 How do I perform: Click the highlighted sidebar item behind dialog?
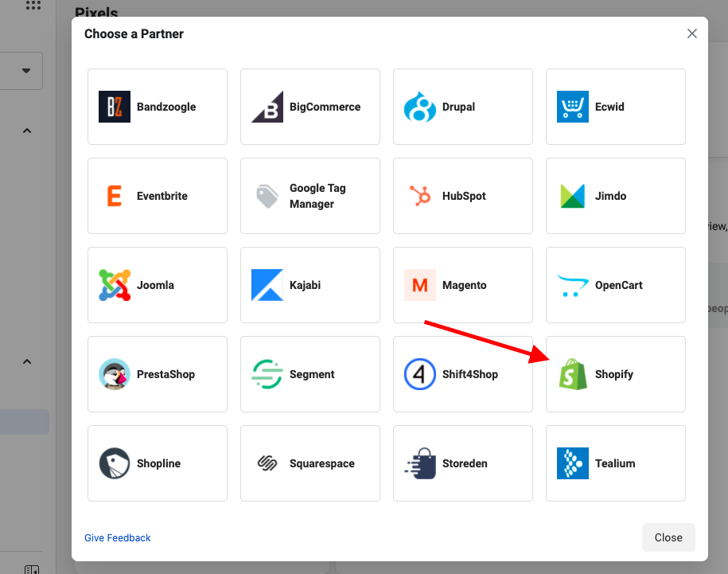24,422
